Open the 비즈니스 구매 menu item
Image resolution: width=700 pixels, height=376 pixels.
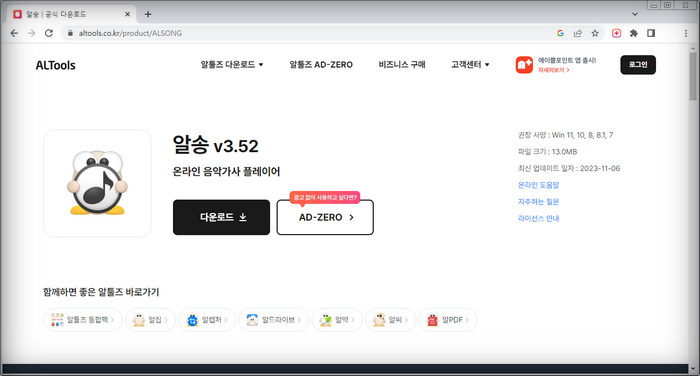[x=402, y=65]
